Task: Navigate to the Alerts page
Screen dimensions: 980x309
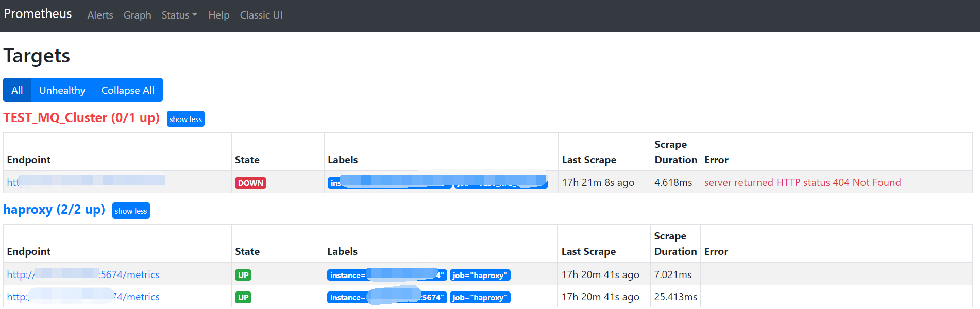Action: tap(100, 15)
